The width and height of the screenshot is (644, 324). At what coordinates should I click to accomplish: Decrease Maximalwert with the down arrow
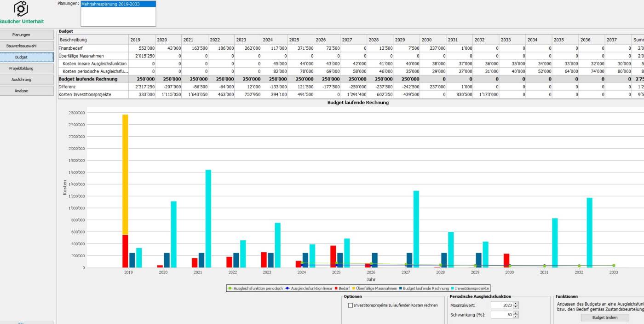(516, 307)
